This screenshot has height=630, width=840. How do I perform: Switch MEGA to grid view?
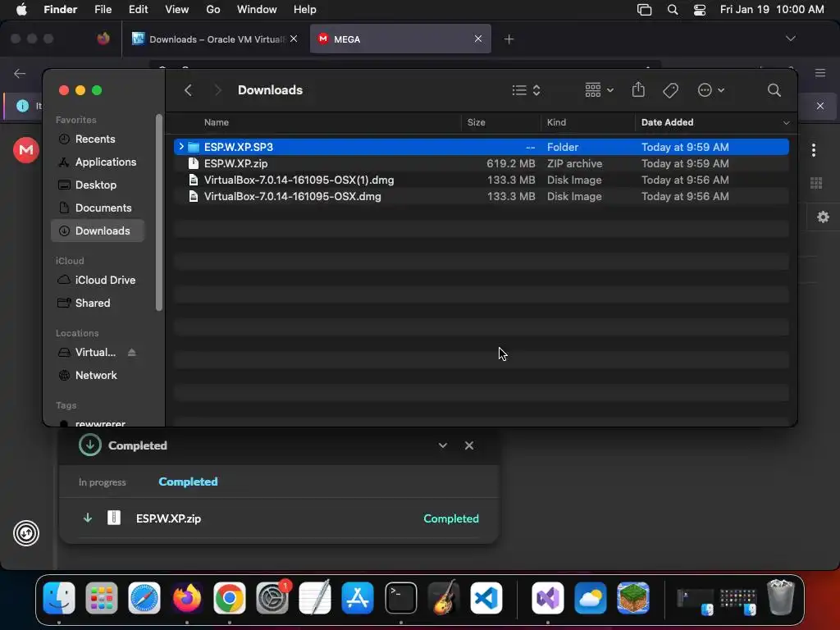click(816, 183)
